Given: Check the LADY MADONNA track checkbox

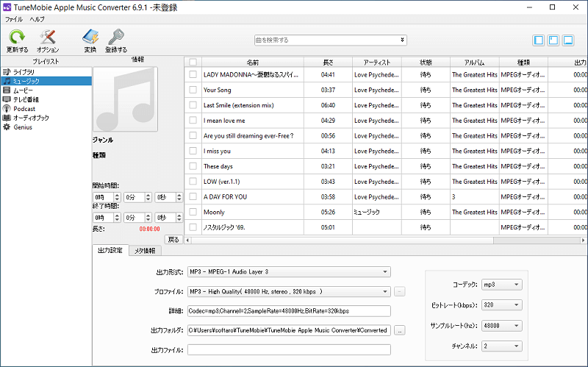Looking at the screenshot, I should [193, 74].
